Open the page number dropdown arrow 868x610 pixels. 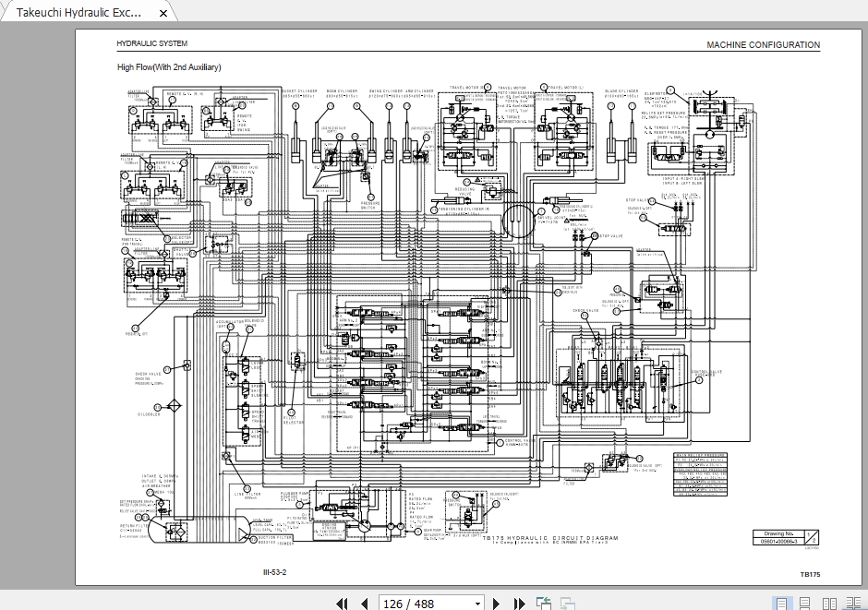477,604
